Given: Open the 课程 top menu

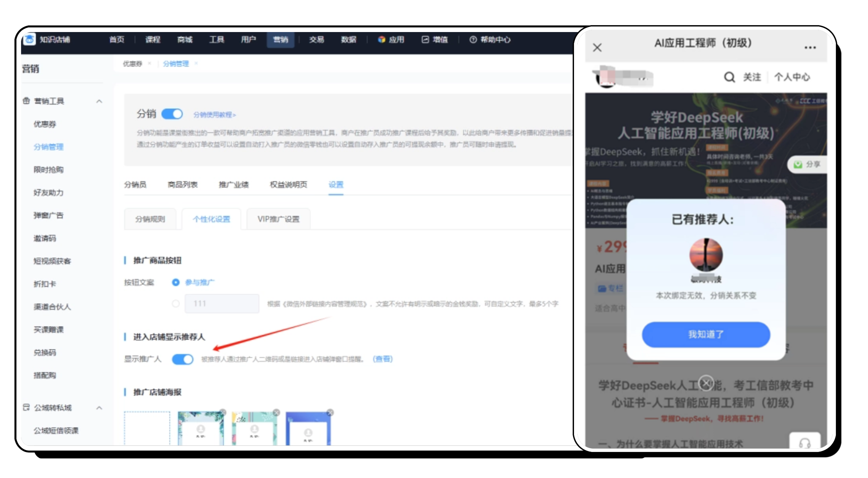Looking at the screenshot, I should [152, 40].
